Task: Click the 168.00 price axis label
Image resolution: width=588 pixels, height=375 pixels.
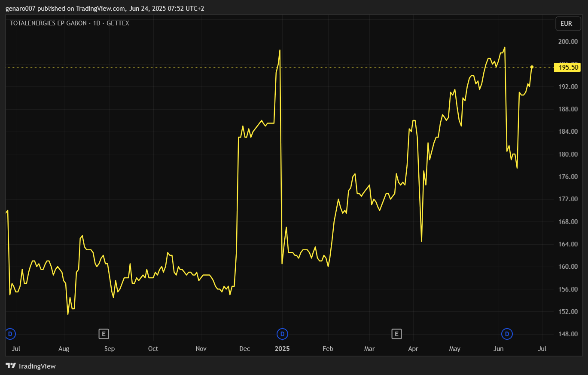Action: [568, 222]
